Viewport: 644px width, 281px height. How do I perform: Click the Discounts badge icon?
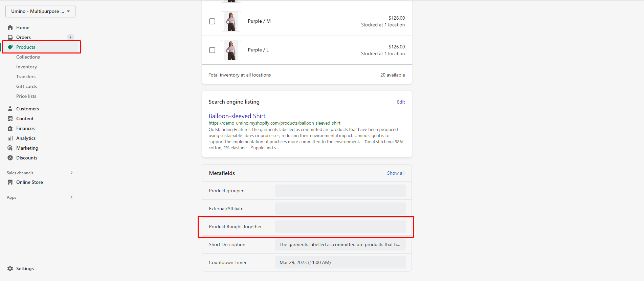10,158
